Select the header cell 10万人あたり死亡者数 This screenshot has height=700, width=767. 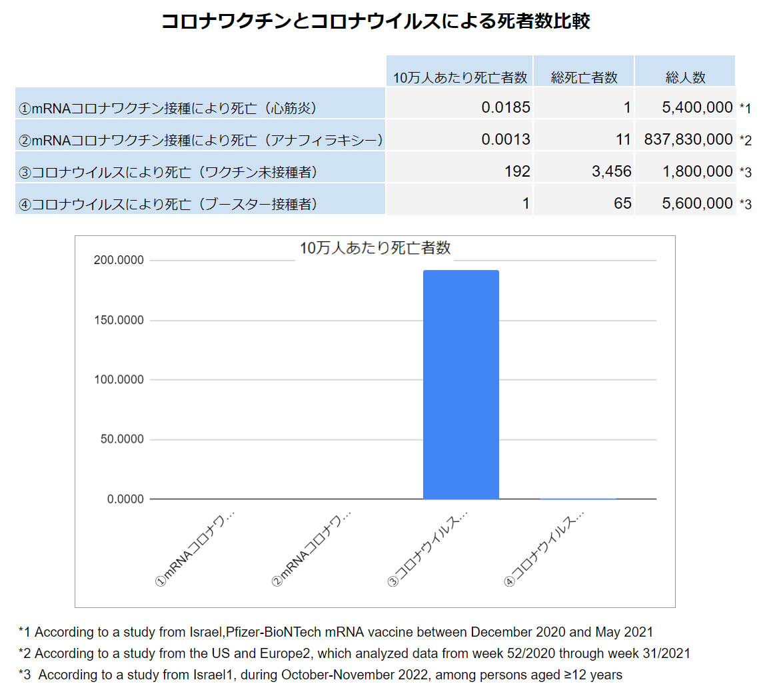pos(459,71)
